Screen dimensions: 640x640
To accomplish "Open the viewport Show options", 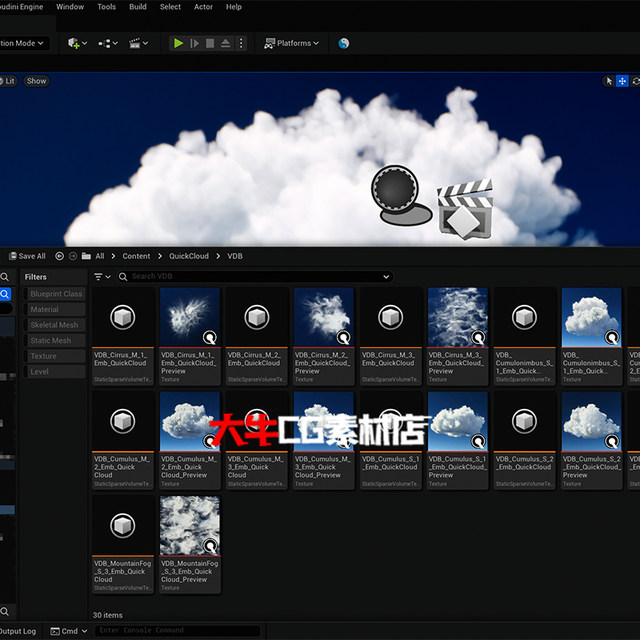I will 36,81.
